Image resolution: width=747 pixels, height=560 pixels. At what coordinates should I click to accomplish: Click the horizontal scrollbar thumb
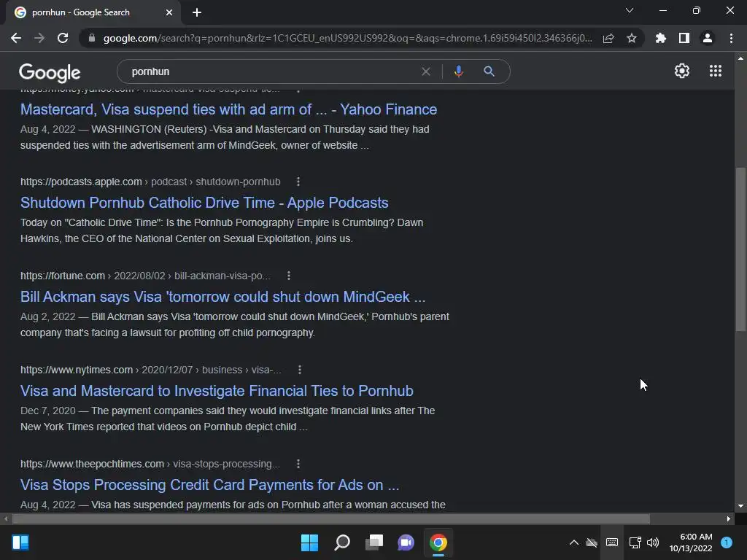click(330, 518)
